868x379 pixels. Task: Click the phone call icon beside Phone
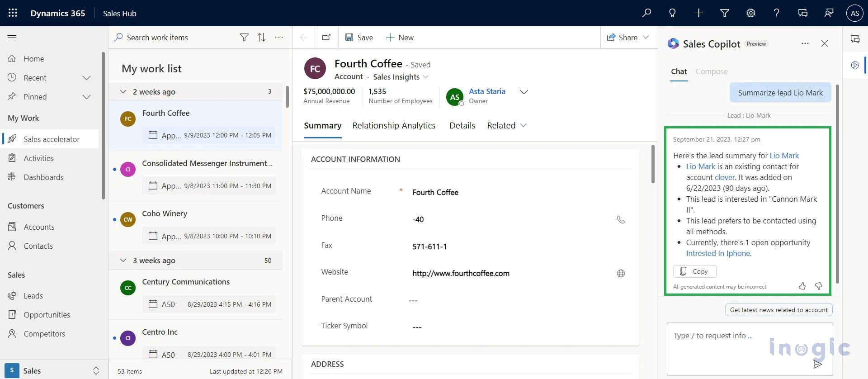(x=621, y=219)
